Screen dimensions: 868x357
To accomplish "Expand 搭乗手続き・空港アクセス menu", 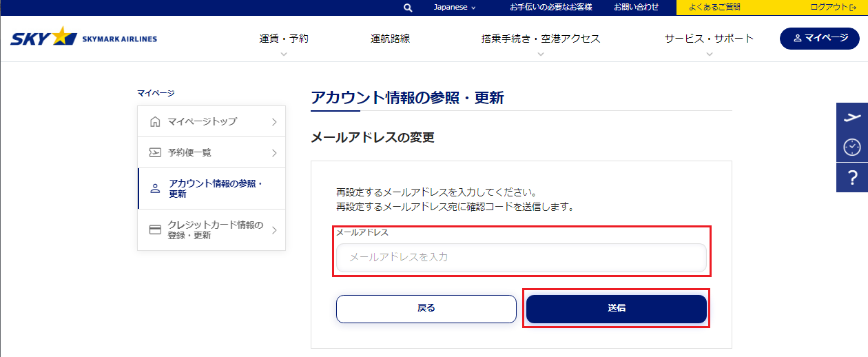I will pos(540,39).
